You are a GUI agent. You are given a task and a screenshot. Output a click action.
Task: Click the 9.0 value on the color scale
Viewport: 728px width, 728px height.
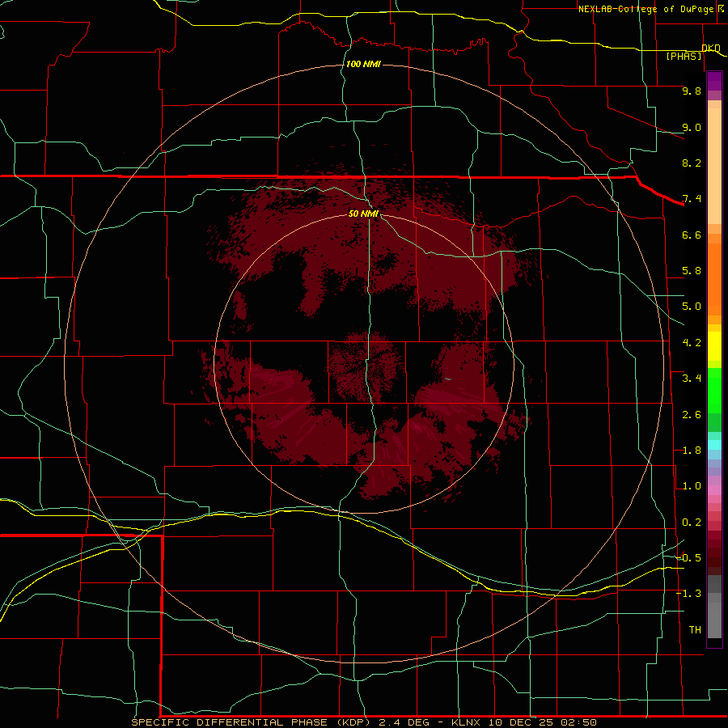[x=692, y=127]
